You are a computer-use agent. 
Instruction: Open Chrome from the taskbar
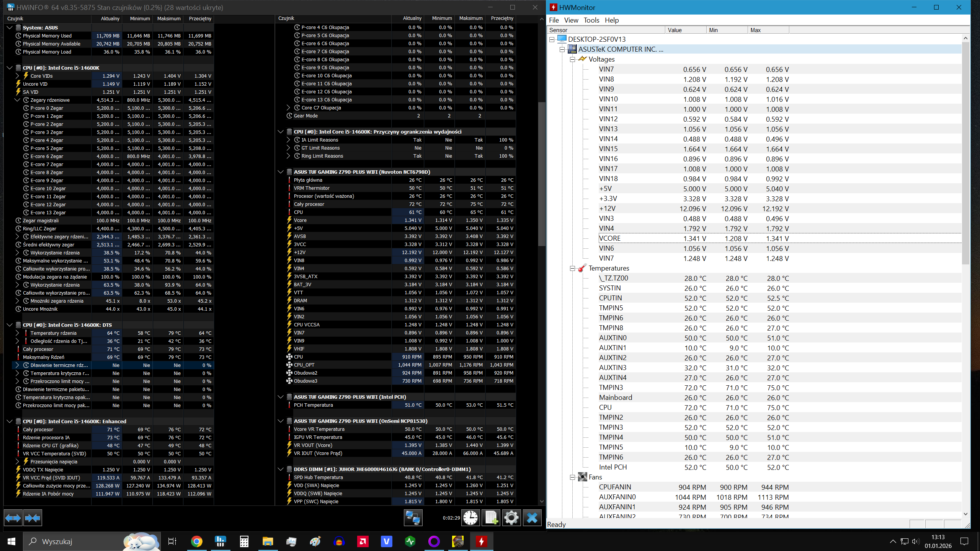pyautogui.click(x=196, y=541)
